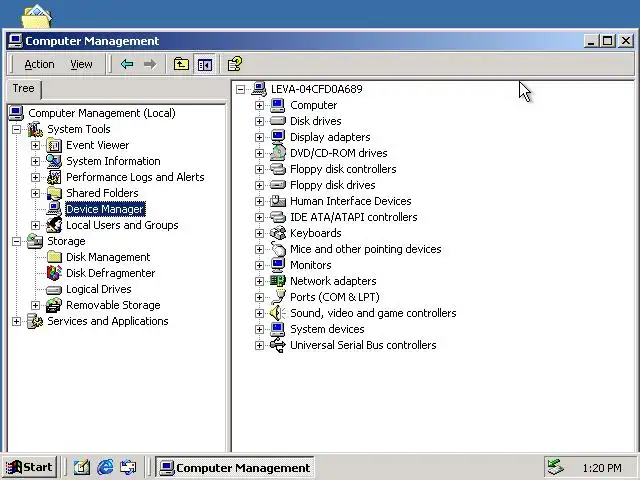This screenshot has width=640, height=480.
Task: Click the Sound, video and game controllers icon
Action: pos(277,313)
